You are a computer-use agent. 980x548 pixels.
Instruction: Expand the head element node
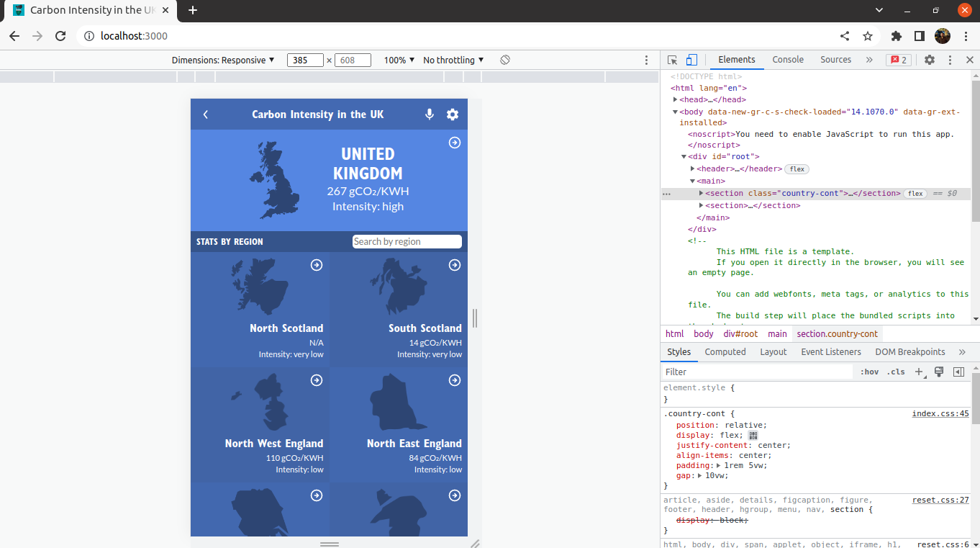click(676, 99)
